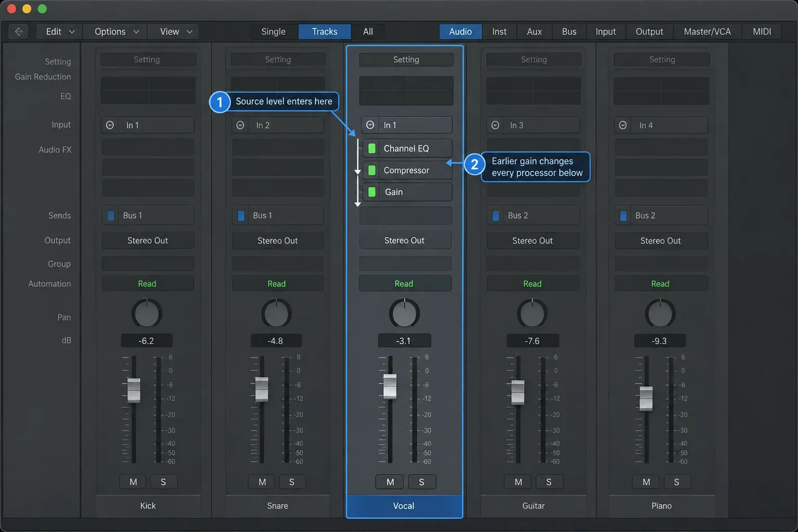Viewport: 798px width, 532px height.
Task: Toggle the Guitar Bus 2 send blue indicator
Action: tap(496, 216)
